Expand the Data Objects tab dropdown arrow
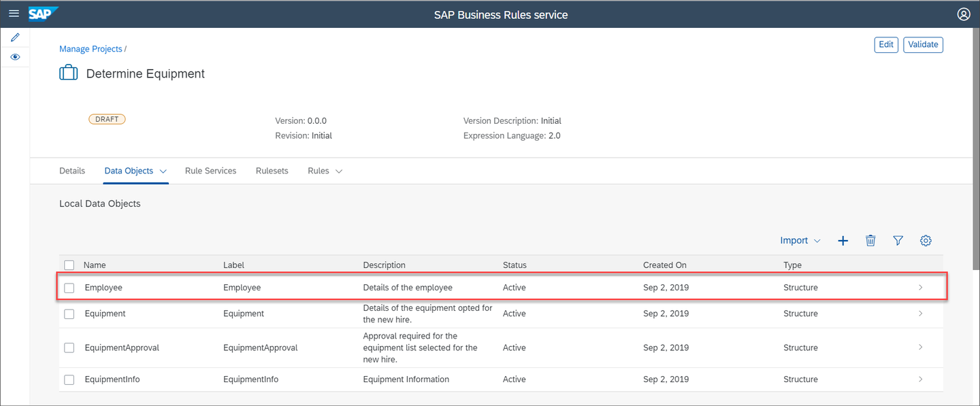Image resolution: width=980 pixels, height=406 pixels. pyautogui.click(x=163, y=171)
